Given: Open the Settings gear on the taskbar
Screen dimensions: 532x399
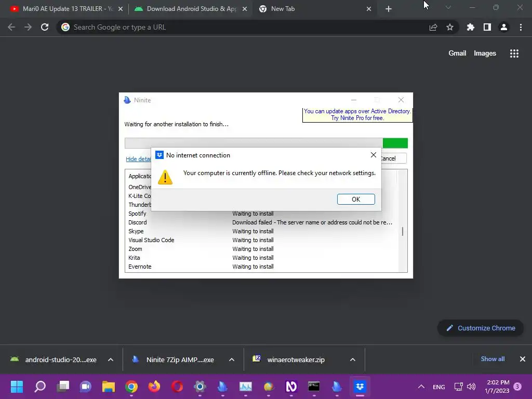Looking at the screenshot, I should click(x=200, y=387).
